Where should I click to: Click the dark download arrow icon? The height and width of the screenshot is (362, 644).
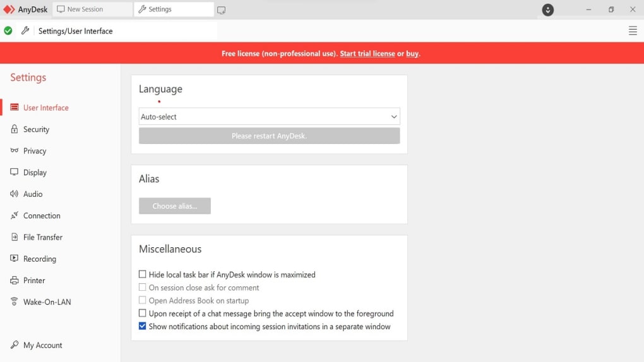(x=547, y=9)
